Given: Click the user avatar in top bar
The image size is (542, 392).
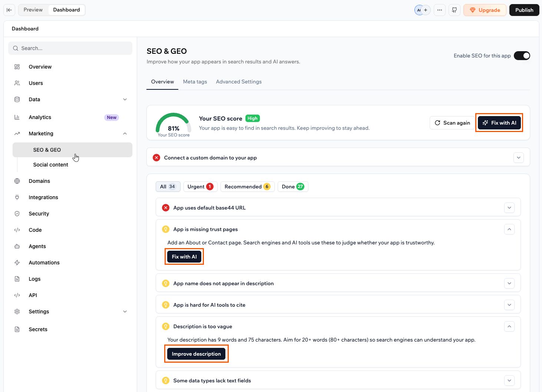Looking at the screenshot, I should coord(419,10).
